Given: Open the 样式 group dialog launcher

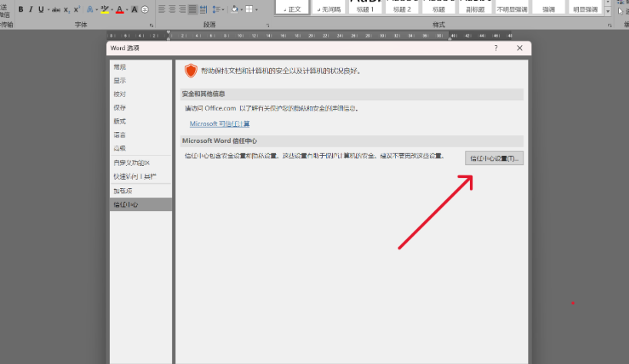Looking at the screenshot, I should tap(610, 25).
